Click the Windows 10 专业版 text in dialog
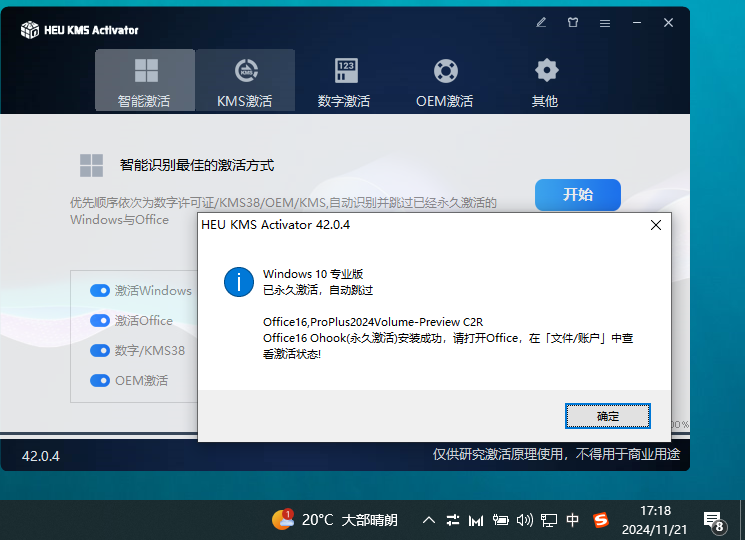Viewport: 745px width, 540px height. [x=313, y=274]
